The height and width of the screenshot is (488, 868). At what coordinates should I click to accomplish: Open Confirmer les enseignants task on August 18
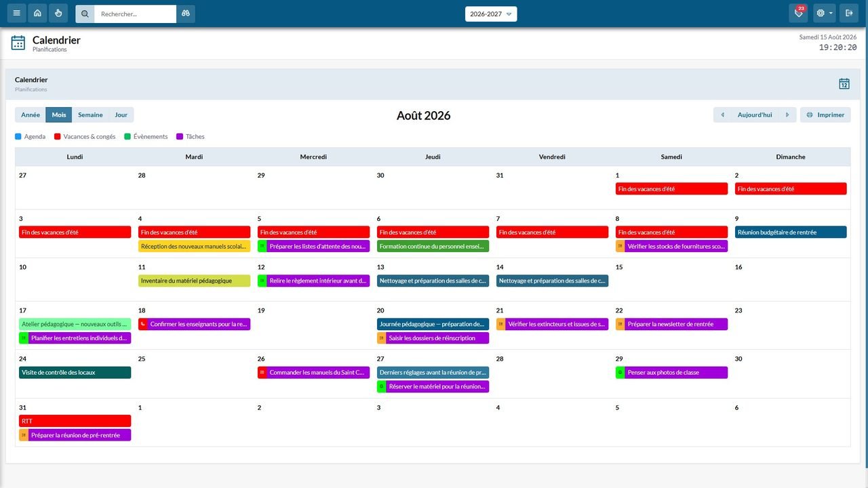(x=194, y=324)
